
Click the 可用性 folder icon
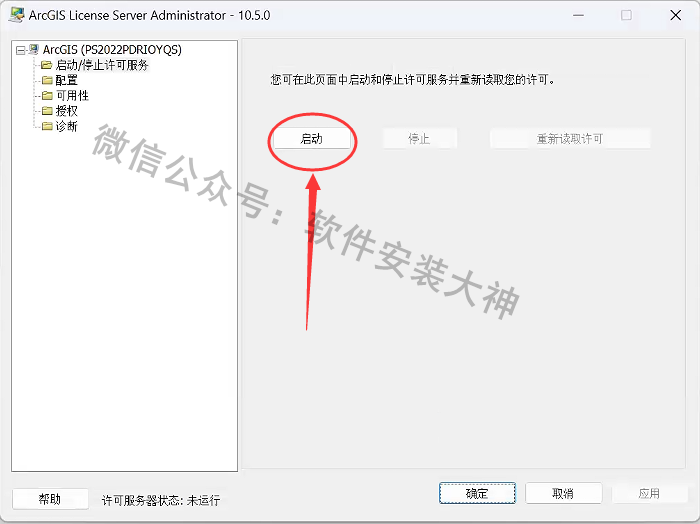[x=46, y=96]
